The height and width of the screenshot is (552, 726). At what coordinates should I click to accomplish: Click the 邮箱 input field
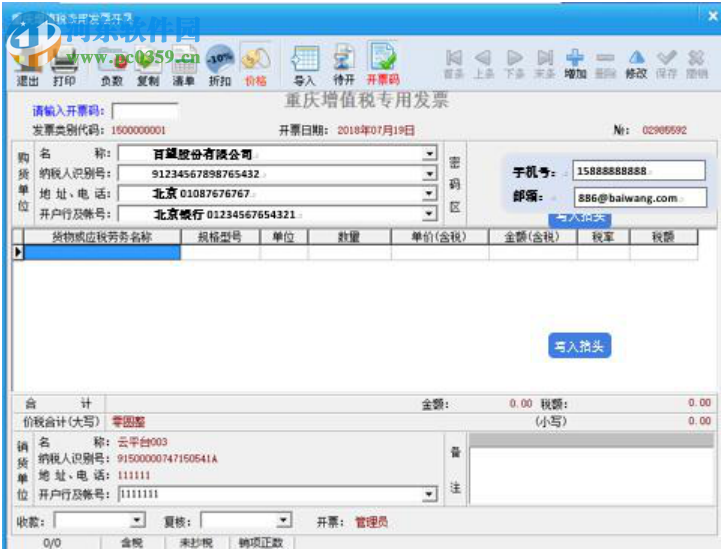point(640,198)
